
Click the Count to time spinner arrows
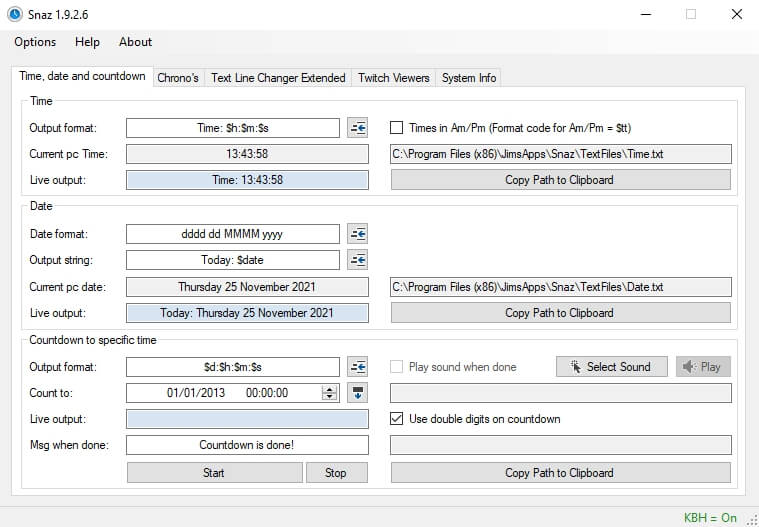[330, 393]
